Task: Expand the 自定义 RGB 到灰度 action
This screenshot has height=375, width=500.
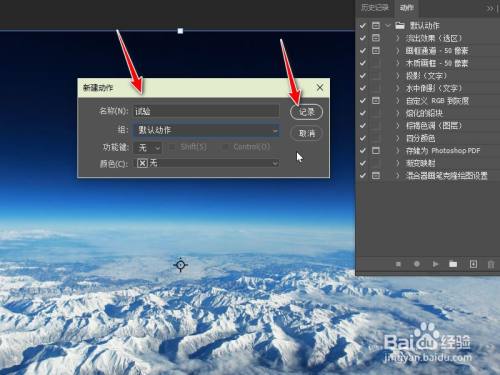Action: pos(397,100)
